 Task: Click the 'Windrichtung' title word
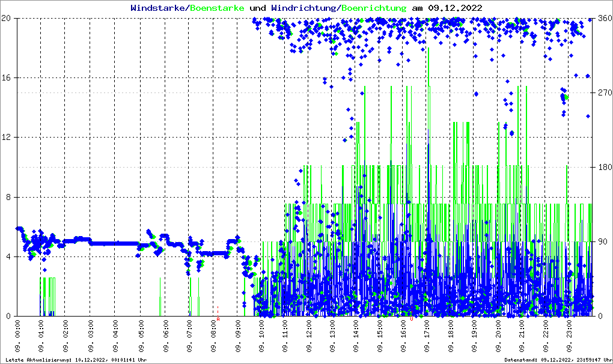(x=303, y=8)
